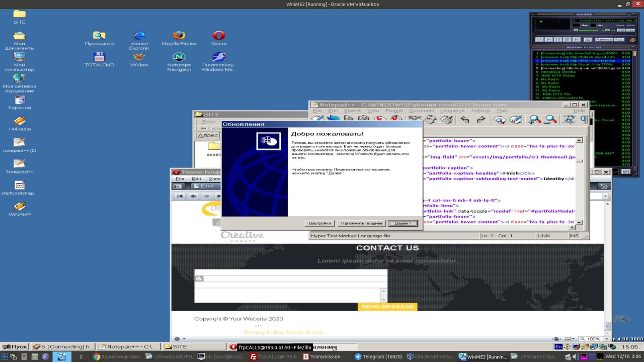Launch the seamonkey desktop shortcut
This screenshot has height=362, width=644.
coord(218,61)
